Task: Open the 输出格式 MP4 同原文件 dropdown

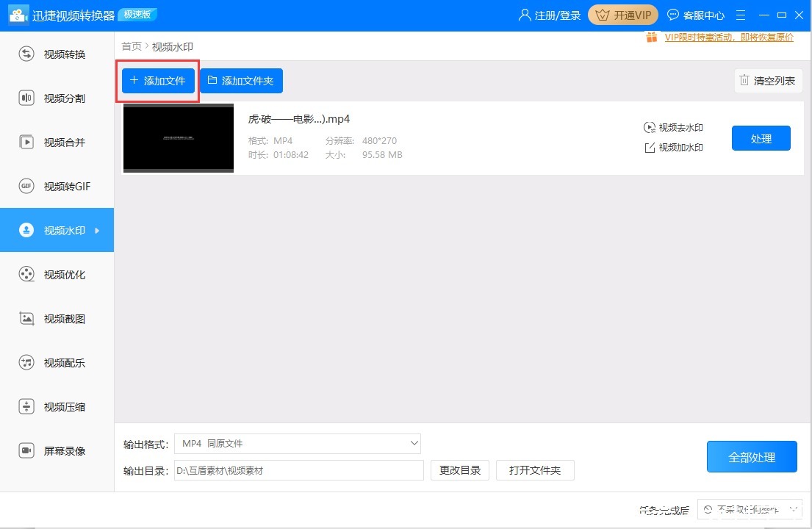Action: tap(298, 444)
